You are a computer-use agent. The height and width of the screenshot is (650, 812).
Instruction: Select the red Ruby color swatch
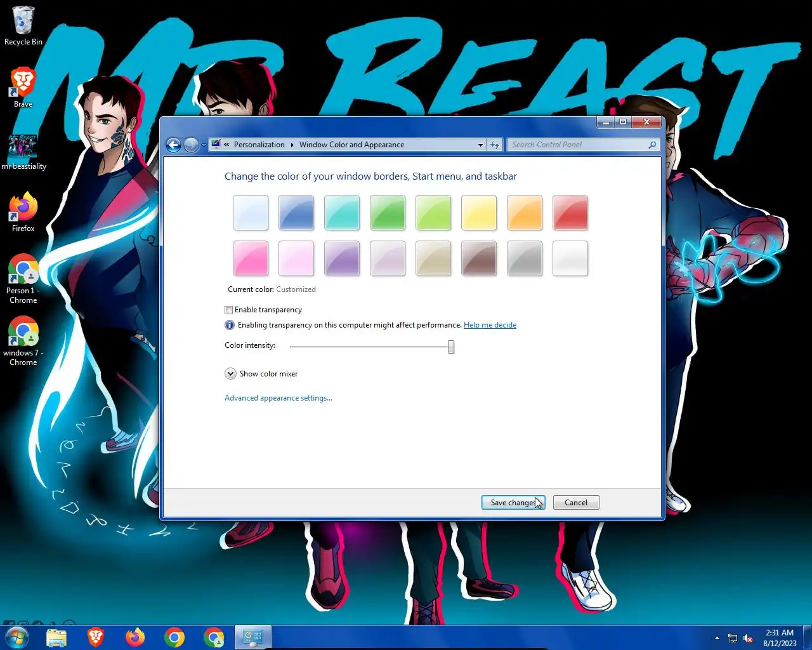click(x=570, y=213)
